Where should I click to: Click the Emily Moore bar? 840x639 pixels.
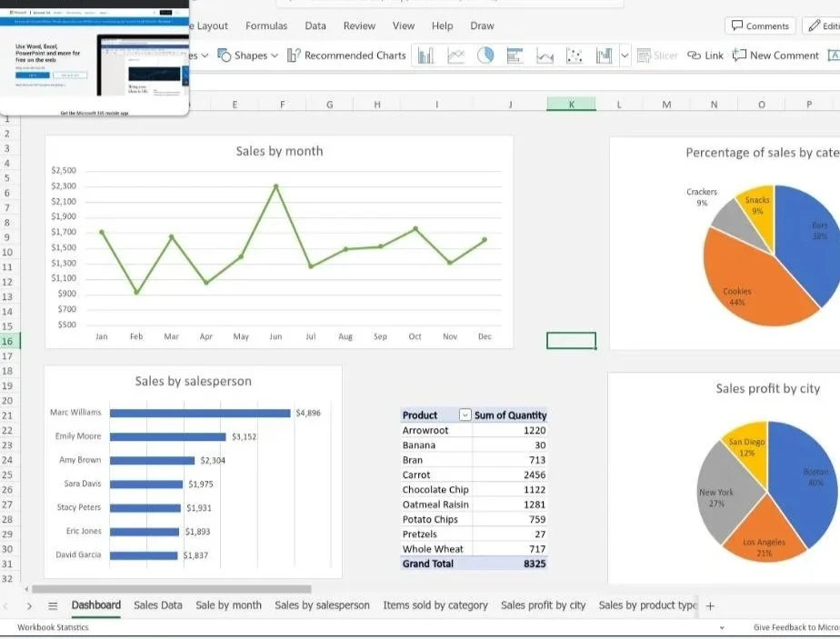pos(167,436)
